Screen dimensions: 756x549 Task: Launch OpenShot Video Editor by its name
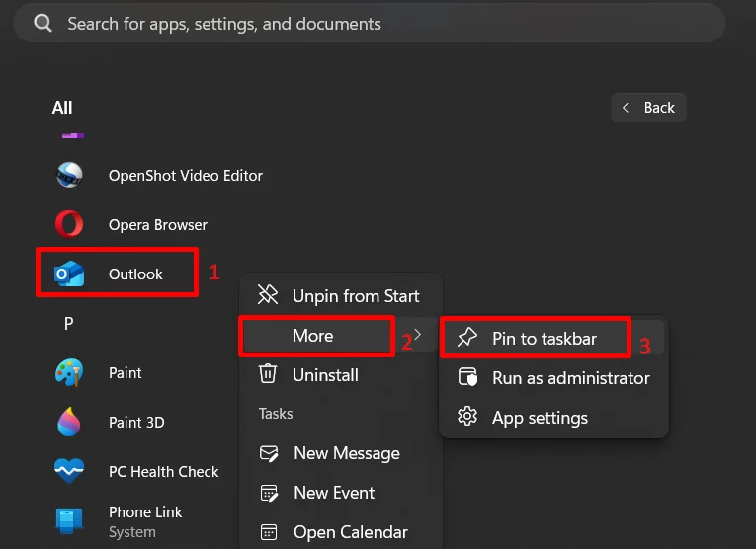tap(186, 176)
